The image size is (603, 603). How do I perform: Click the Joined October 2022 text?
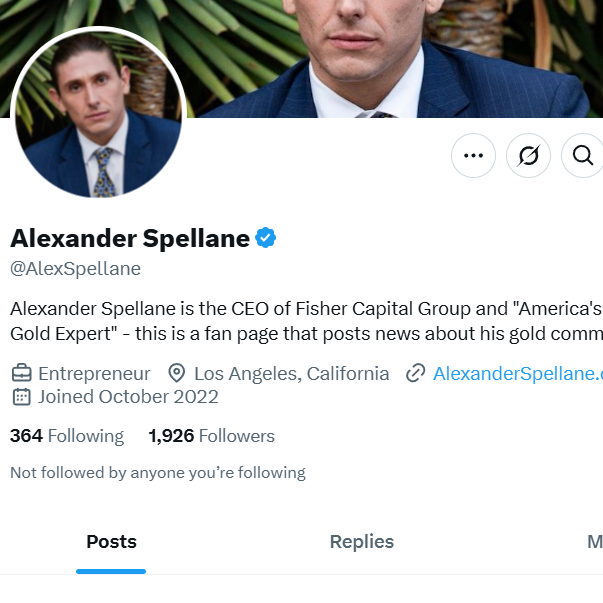pyautogui.click(x=128, y=397)
